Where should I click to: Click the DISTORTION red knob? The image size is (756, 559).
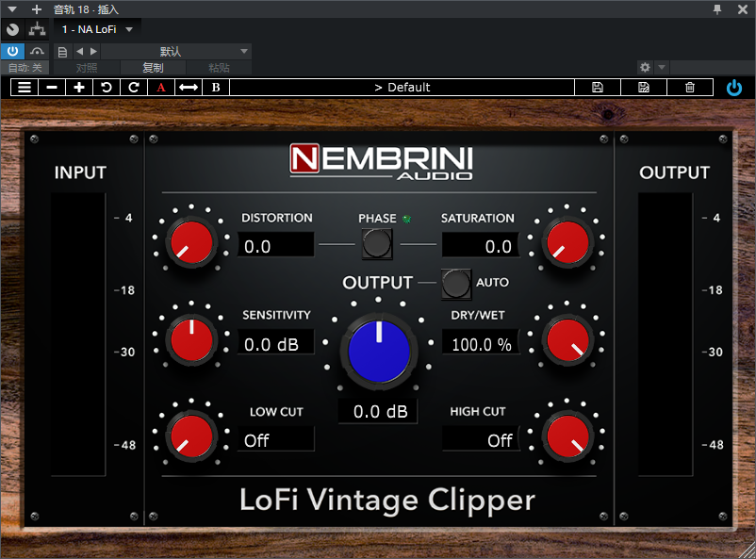point(192,242)
